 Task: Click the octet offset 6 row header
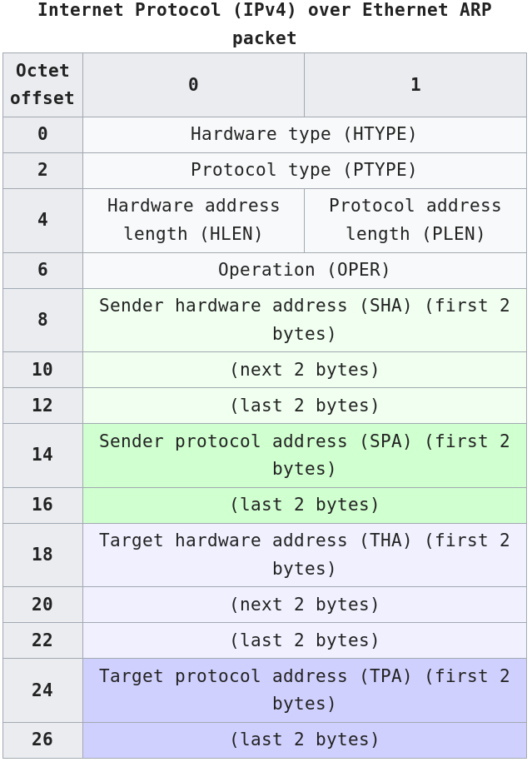click(42, 270)
